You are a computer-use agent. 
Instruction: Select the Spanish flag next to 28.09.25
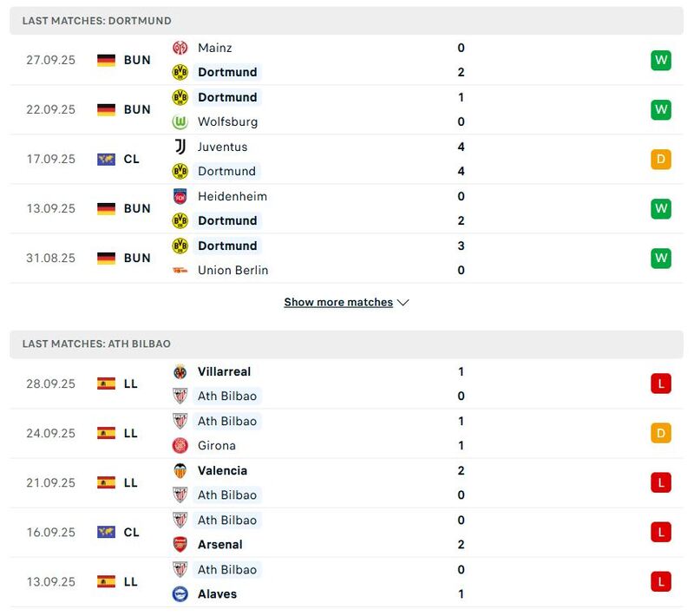107,383
